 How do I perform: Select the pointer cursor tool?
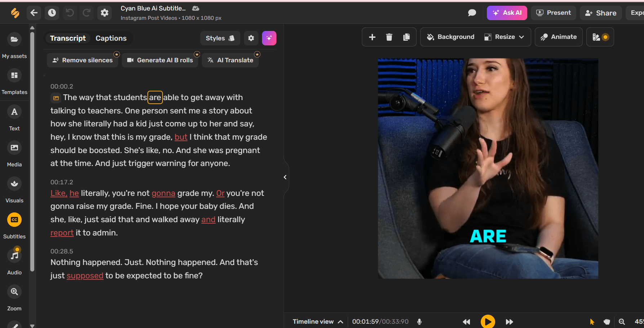(592, 322)
